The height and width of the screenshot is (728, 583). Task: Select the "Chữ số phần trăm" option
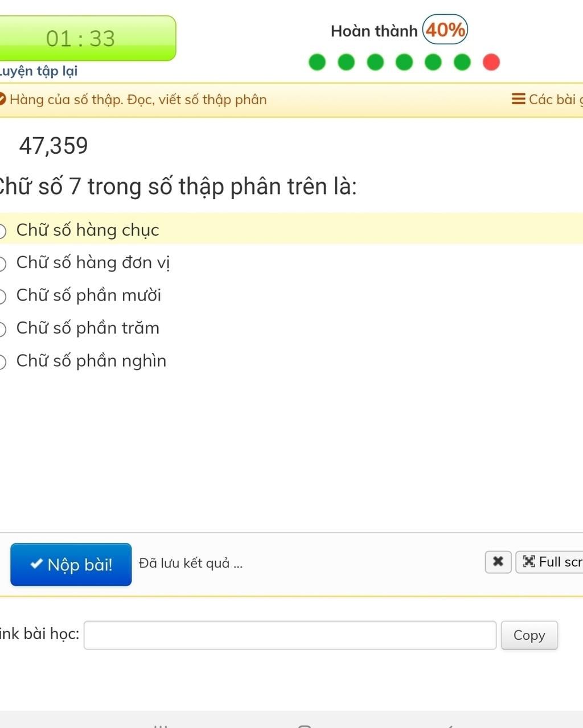(80, 328)
